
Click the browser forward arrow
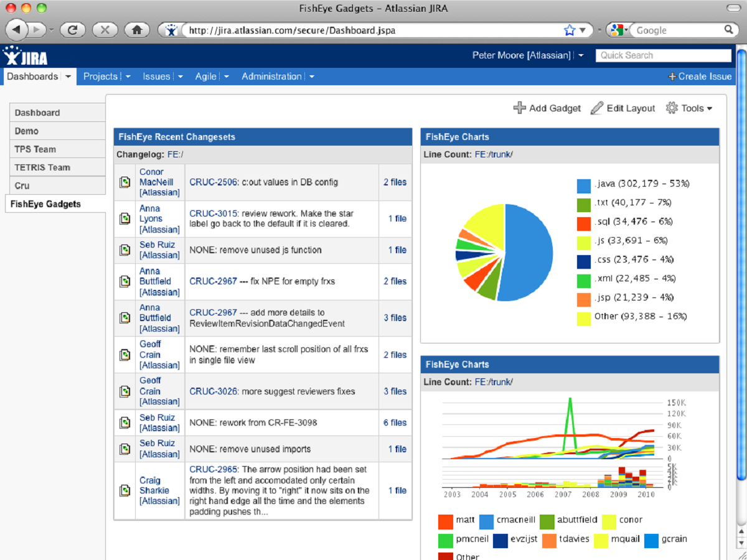point(37,29)
